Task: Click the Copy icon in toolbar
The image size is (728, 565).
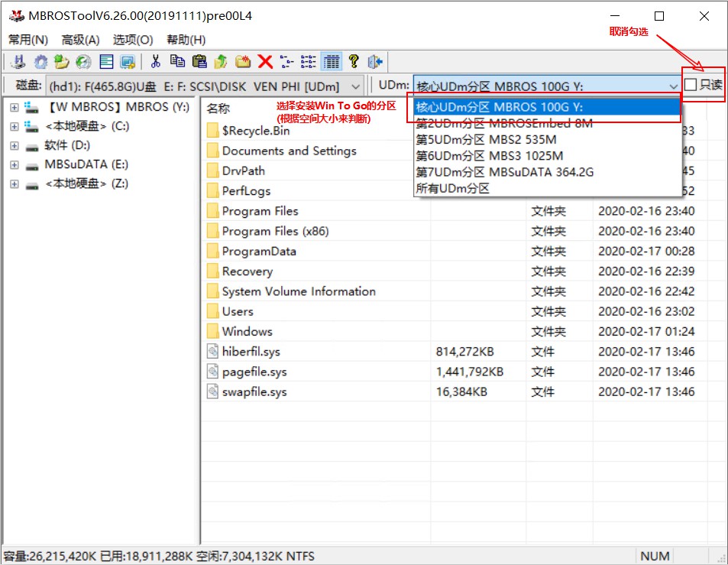Action: pyautogui.click(x=178, y=62)
